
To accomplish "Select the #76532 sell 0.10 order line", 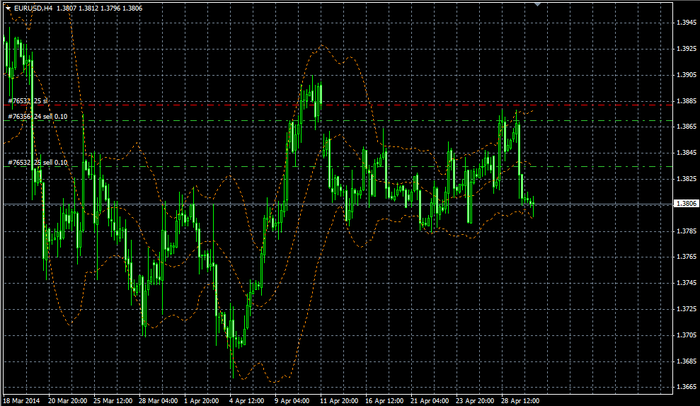I will [338, 167].
